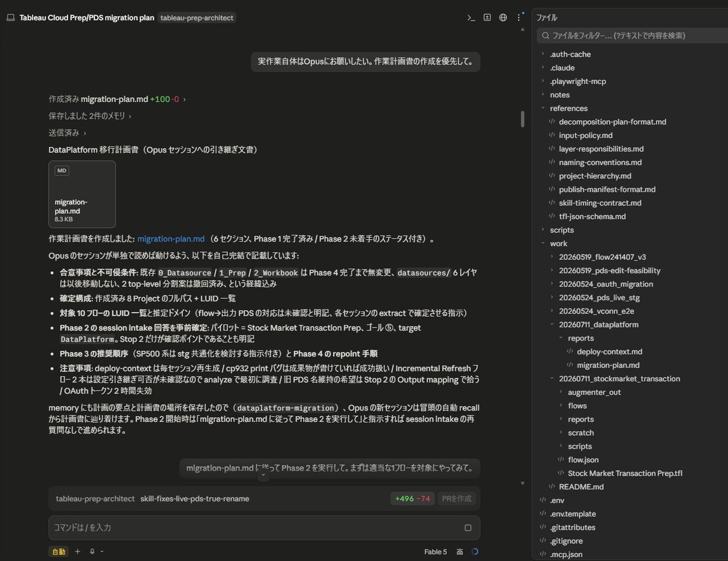
Task: Expand the 作成済み migration-plan.md diff row
Action: (117, 99)
